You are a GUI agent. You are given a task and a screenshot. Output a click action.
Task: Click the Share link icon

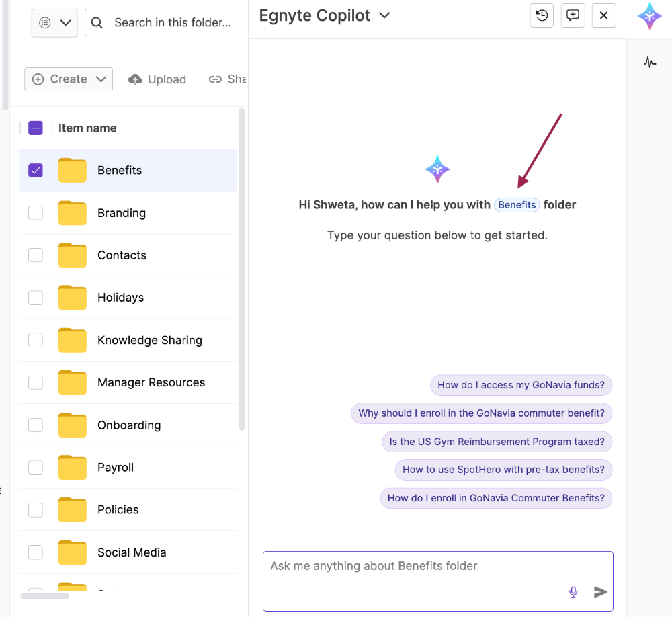click(x=215, y=79)
